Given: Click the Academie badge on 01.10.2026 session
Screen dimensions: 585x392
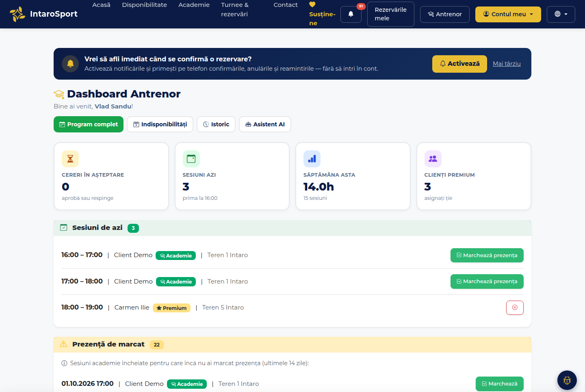Looking at the screenshot, I should tap(187, 384).
